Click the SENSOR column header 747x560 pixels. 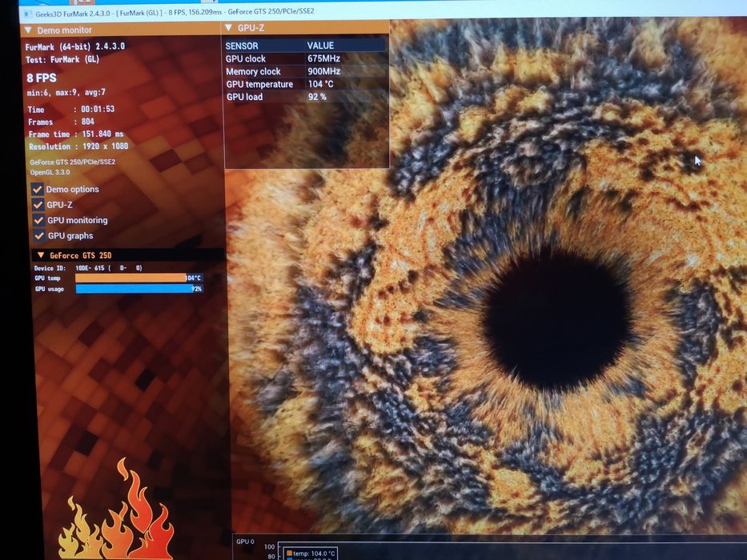pyautogui.click(x=242, y=46)
